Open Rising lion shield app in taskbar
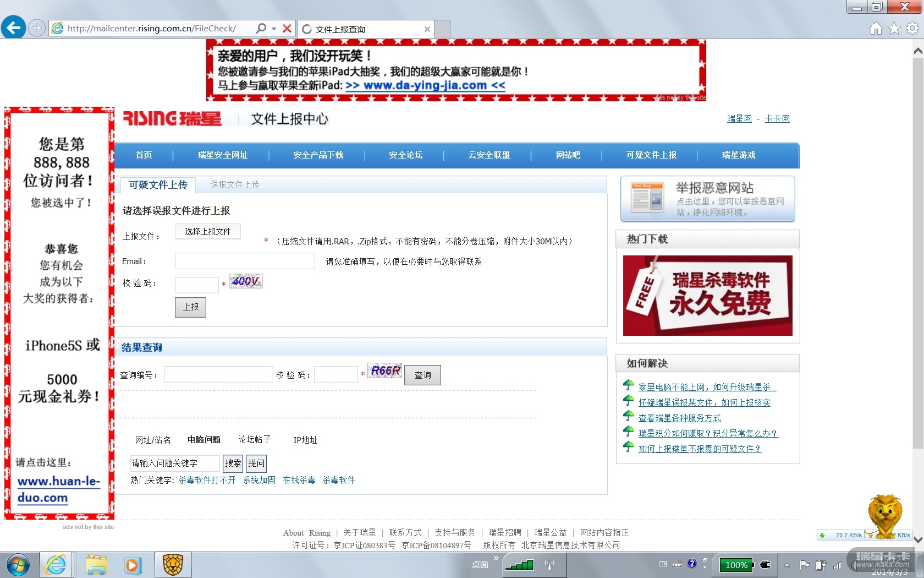Viewport: 924px width, 578px height. click(173, 565)
